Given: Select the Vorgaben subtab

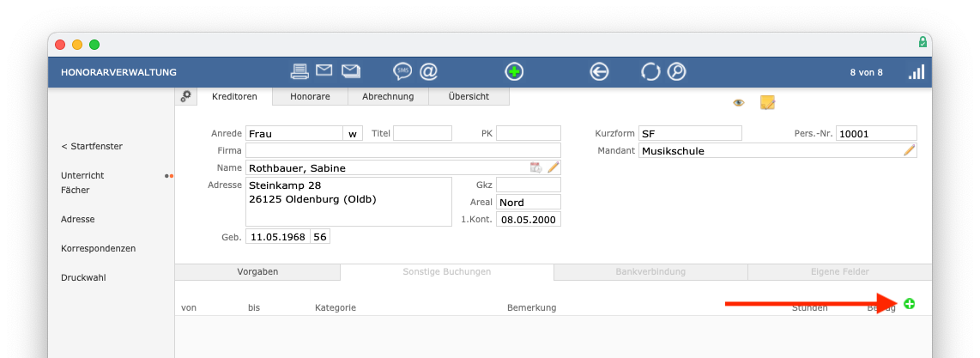Looking at the screenshot, I should tap(257, 272).
